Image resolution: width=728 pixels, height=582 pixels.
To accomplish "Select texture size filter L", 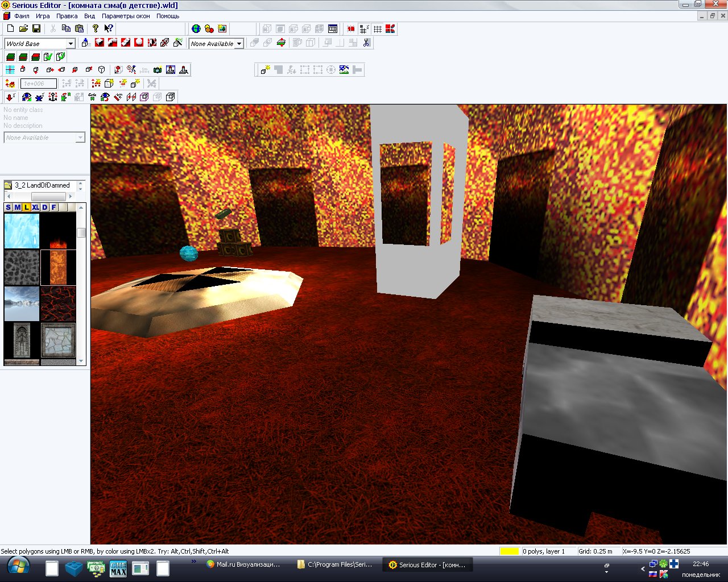I will coord(26,207).
